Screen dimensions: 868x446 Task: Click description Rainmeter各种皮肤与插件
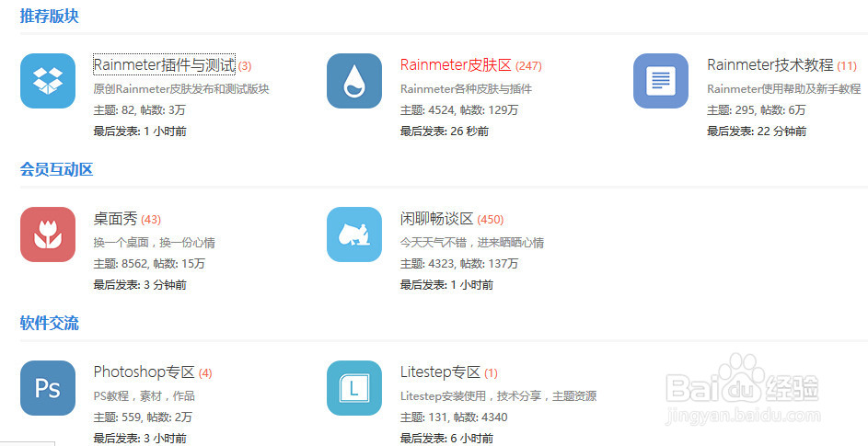click(466, 88)
